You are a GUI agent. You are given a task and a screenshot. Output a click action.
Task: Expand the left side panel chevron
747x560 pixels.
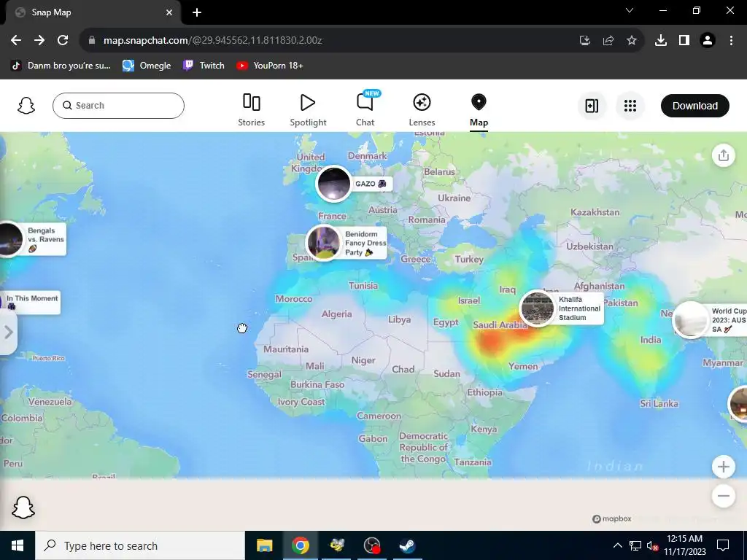click(8, 332)
